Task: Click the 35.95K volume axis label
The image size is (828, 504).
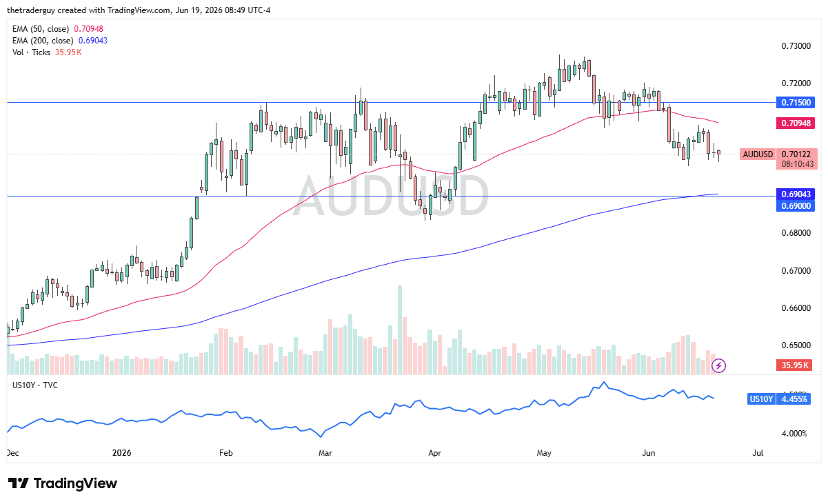Action: click(x=794, y=365)
